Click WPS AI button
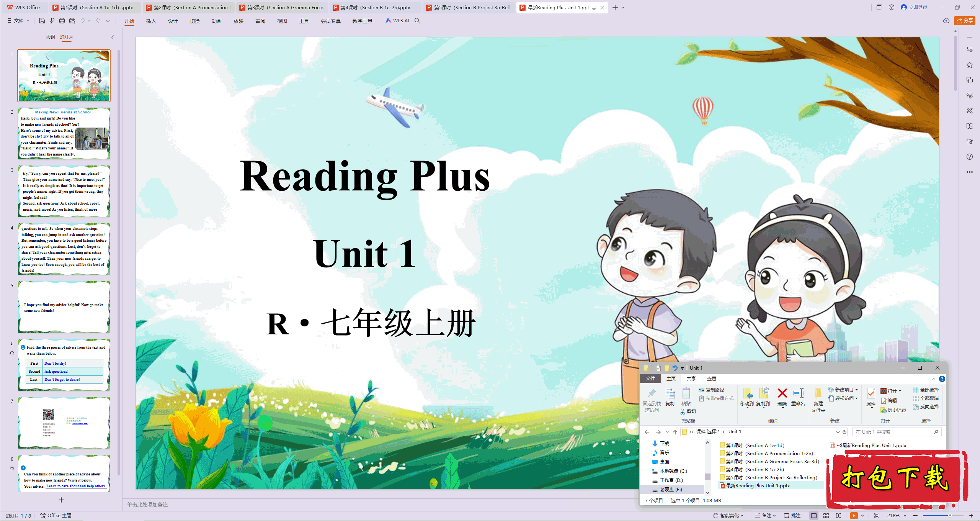This screenshot has height=521, width=980. [x=397, y=21]
